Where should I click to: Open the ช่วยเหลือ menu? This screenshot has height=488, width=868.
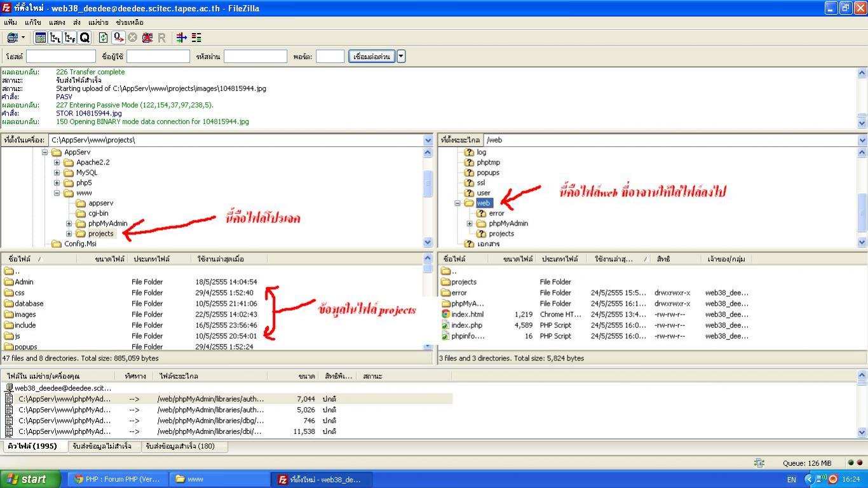tap(130, 22)
